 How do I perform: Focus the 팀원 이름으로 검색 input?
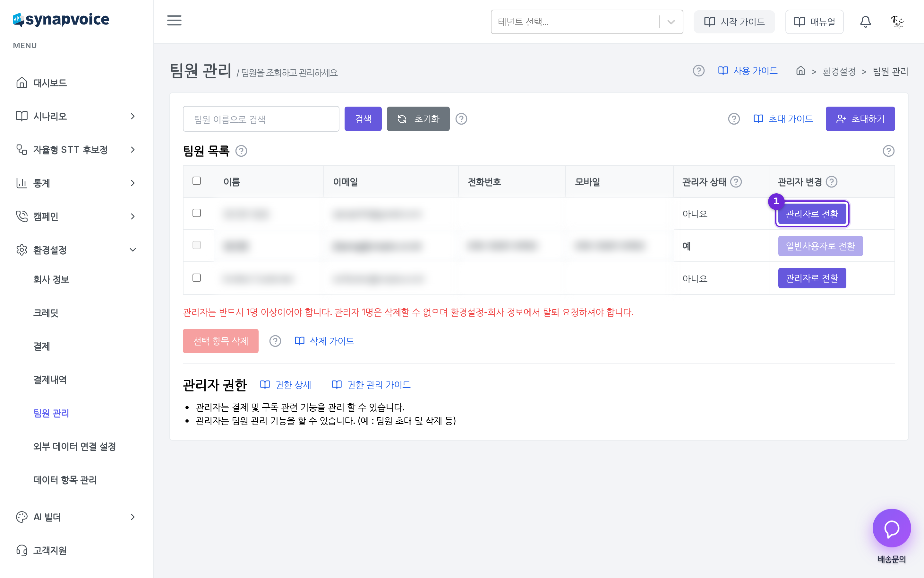[261, 119]
